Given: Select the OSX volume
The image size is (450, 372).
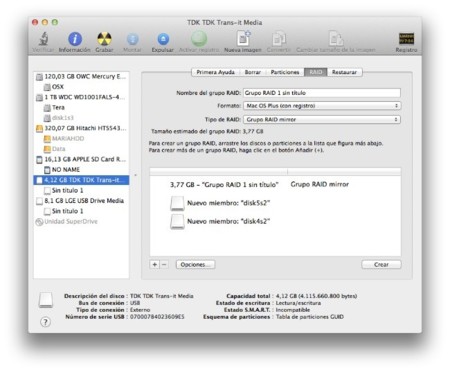Looking at the screenshot, I should (x=81, y=87).
